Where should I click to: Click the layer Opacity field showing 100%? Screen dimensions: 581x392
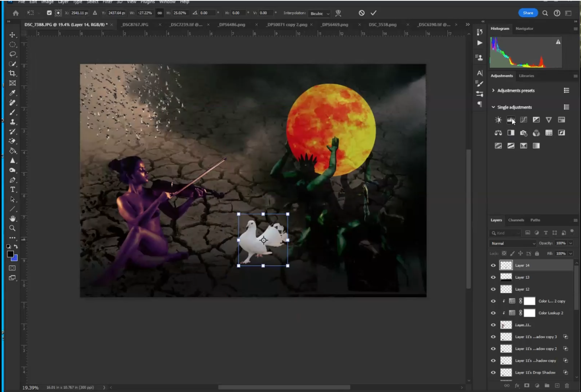[561, 243]
